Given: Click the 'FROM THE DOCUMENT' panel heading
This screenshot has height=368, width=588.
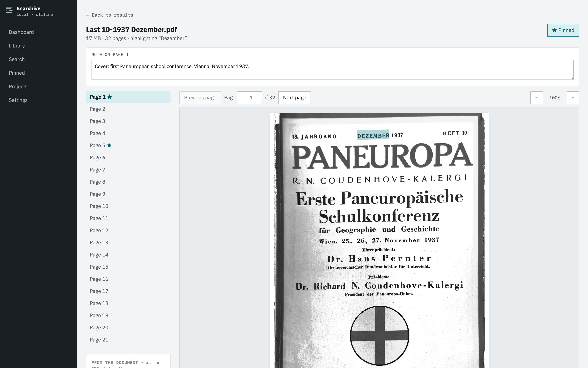Looking at the screenshot, I should pyautogui.click(x=115, y=363).
